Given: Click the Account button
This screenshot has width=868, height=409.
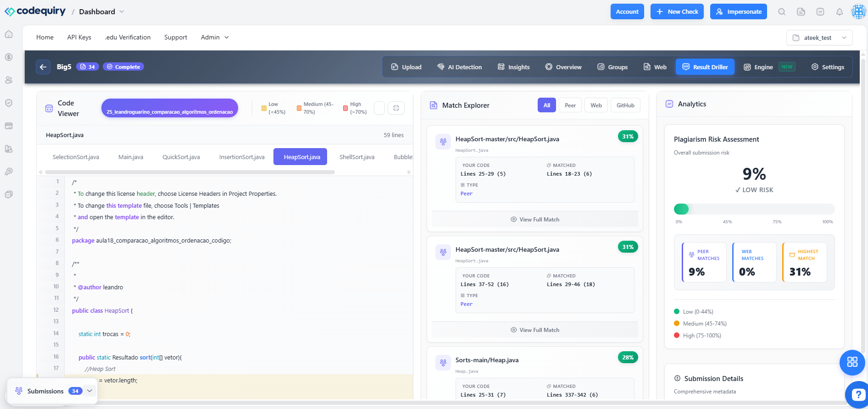Looking at the screenshot, I should click(x=627, y=11).
